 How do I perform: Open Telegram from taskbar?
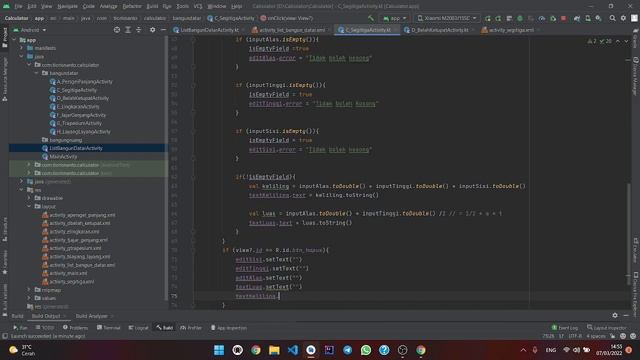click(x=347, y=350)
